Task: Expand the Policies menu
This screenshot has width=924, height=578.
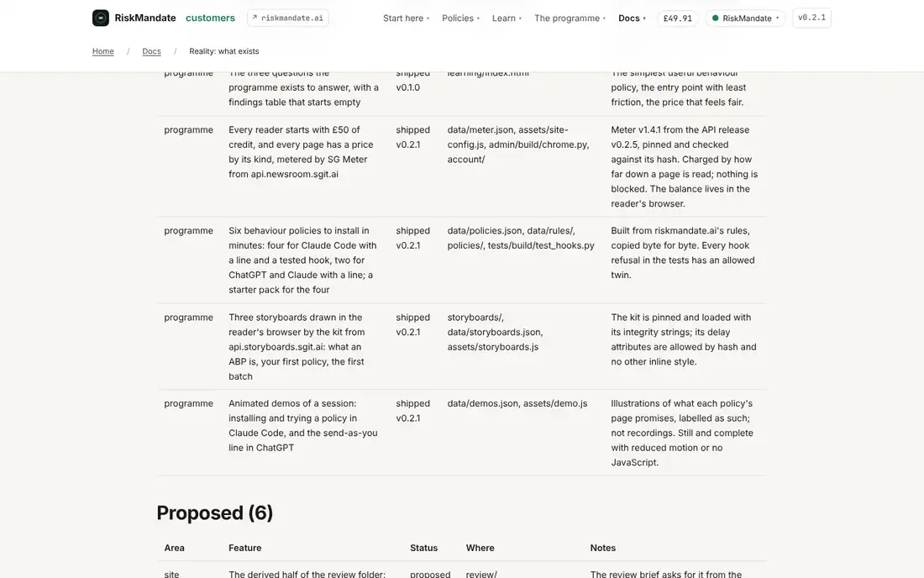Action: pos(461,18)
